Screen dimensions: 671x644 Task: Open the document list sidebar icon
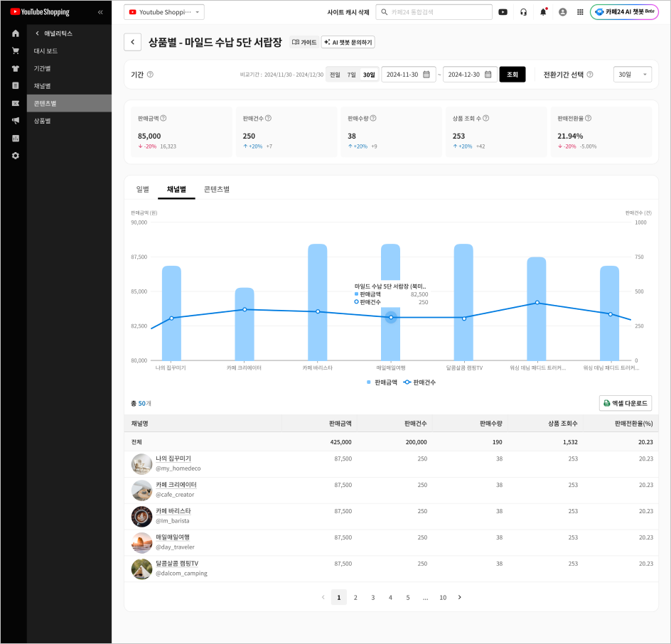click(x=16, y=85)
